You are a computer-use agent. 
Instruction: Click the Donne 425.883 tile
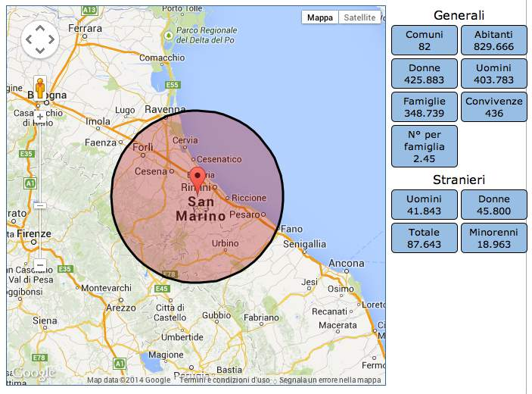425,73
